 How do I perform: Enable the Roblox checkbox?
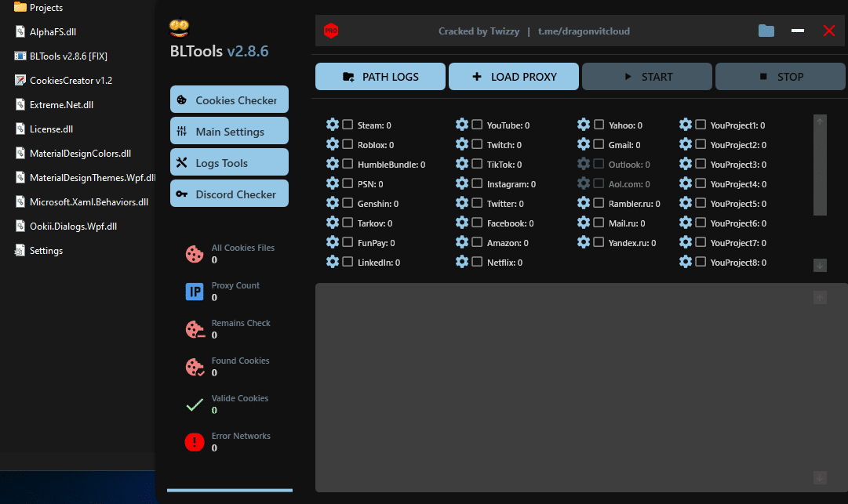[x=348, y=144]
